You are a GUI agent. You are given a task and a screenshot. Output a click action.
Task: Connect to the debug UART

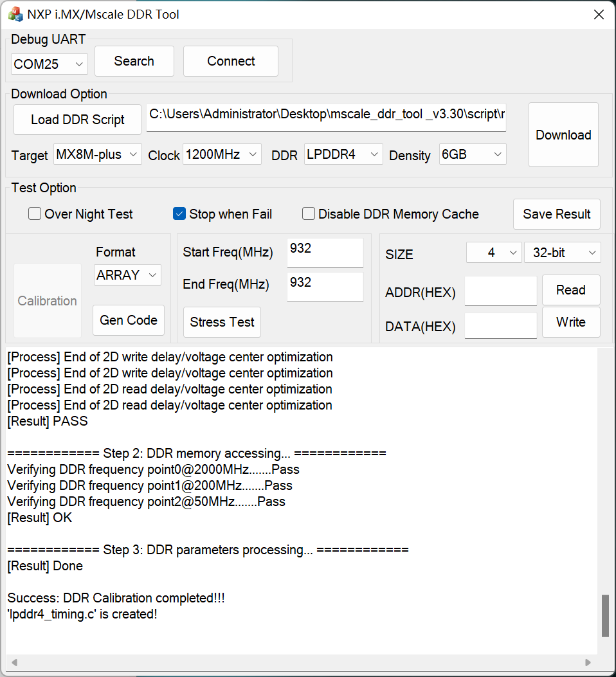click(230, 60)
